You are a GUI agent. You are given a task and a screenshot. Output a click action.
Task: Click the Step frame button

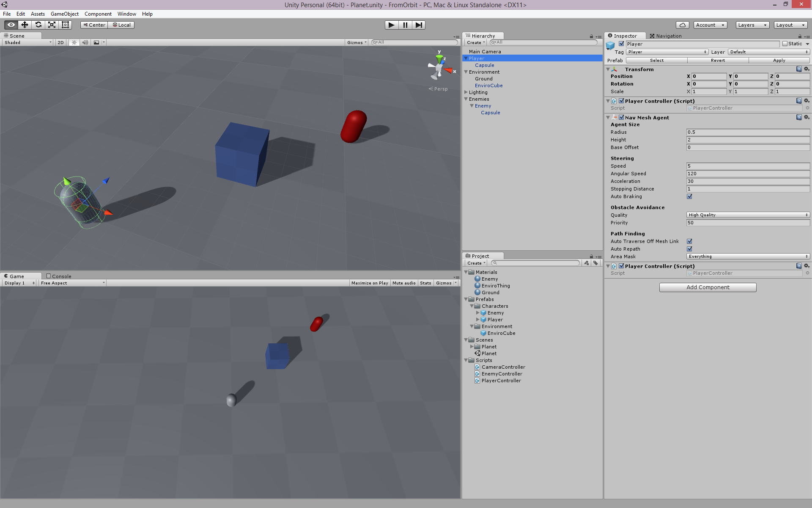418,25
